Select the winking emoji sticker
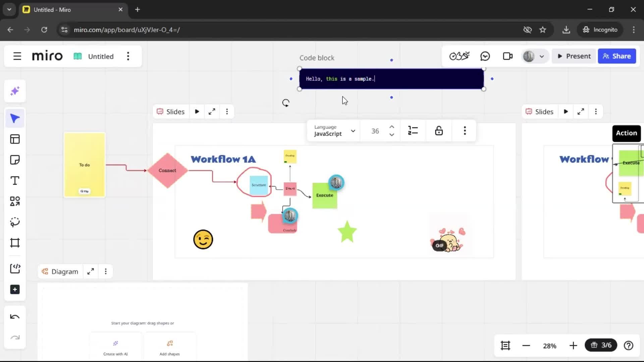Screen dimensions: 644x362 [x=203, y=239]
